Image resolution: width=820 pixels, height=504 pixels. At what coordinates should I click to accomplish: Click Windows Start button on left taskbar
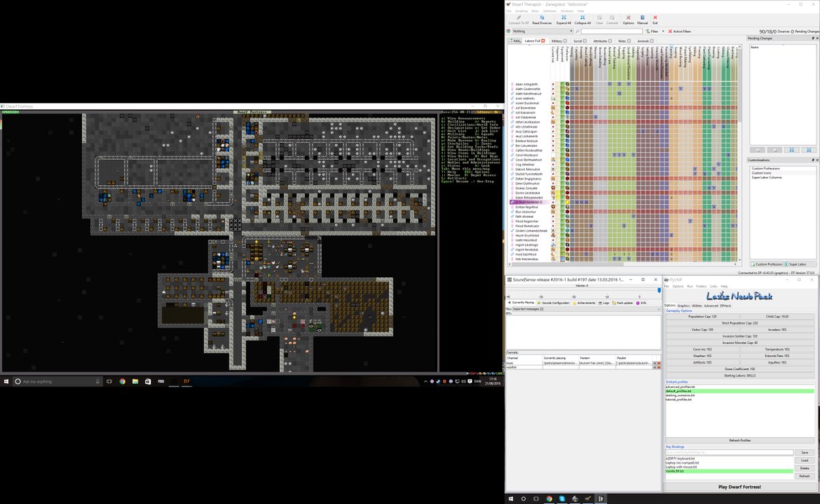(x=6, y=381)
